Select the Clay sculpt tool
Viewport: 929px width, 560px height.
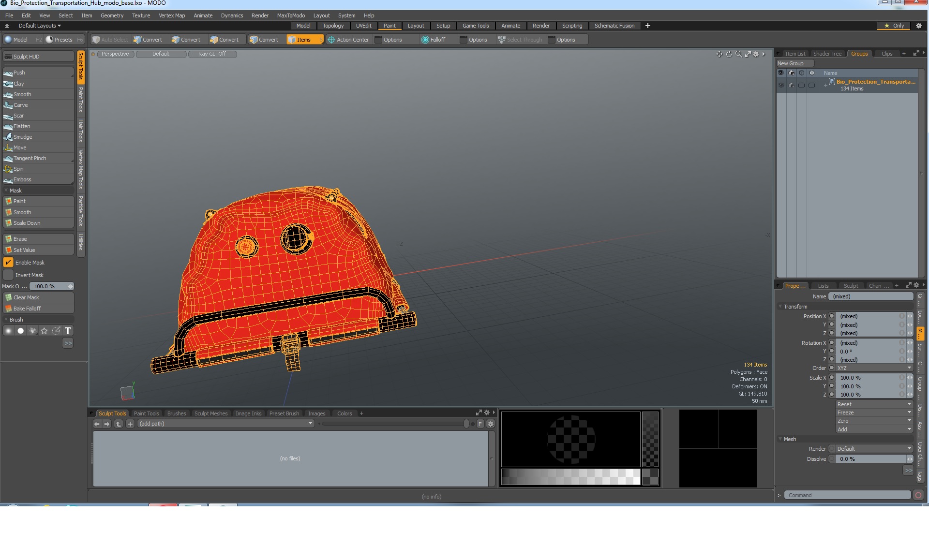click(x=38, y=84)
